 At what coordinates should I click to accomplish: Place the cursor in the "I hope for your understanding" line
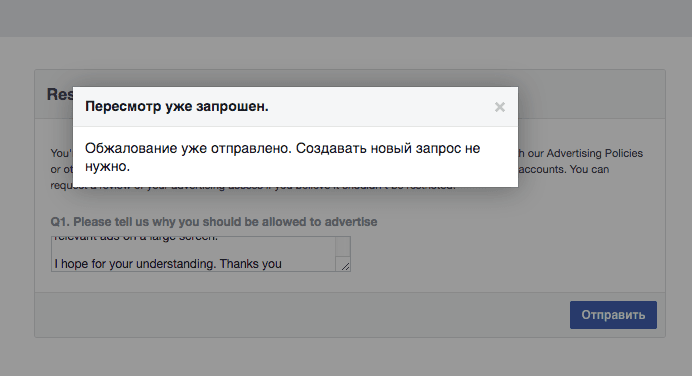tap(168, 264)
